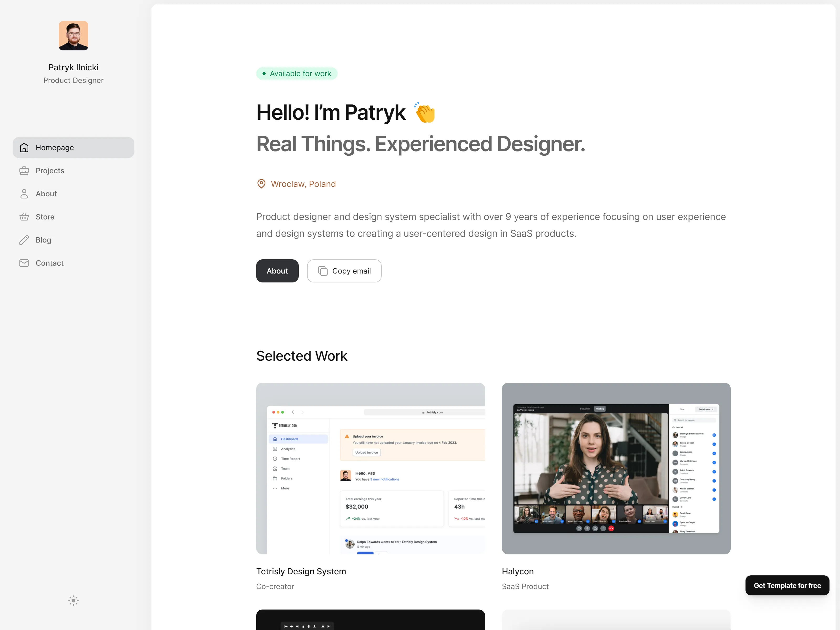The height and width of the screenshot is (630, 840).
Task: Click the Copy email button
Action: (344, 271)
